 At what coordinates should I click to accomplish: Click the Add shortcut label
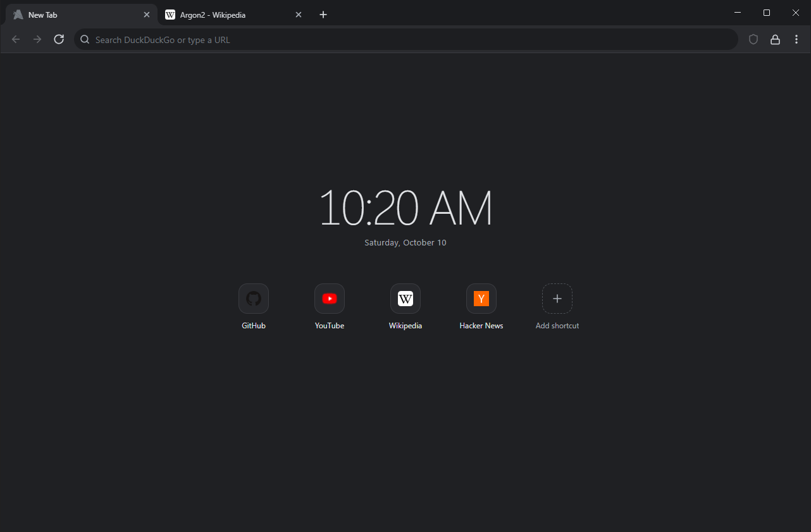[x=557, y=326]
